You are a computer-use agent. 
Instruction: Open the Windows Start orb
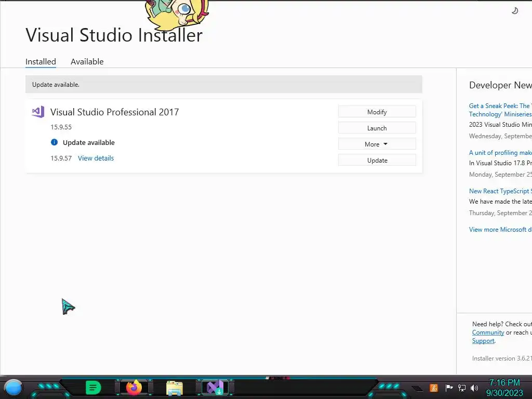(14, 388)
